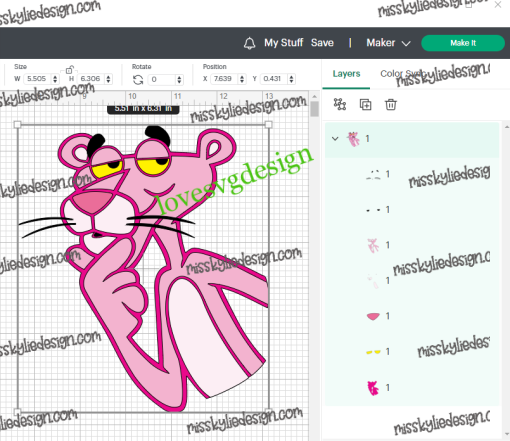Click the top-right selection handle
The image size is (510, 441).
click(x=268, y=125)
